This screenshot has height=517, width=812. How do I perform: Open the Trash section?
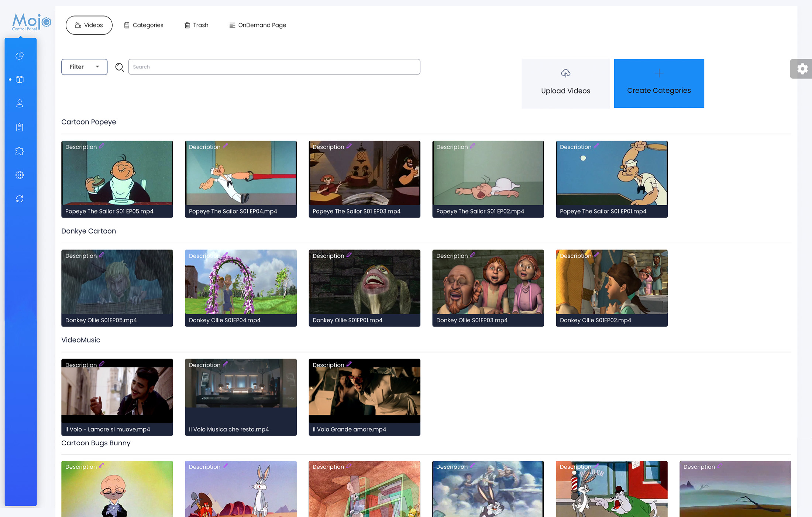pos(196,25)
